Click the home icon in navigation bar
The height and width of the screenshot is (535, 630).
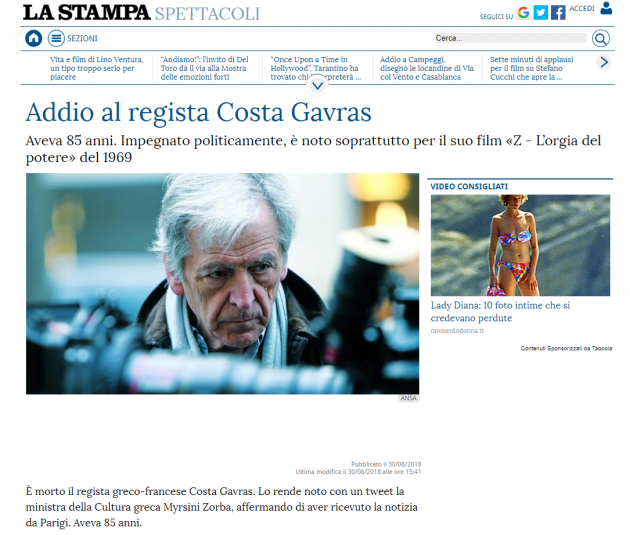tap(34, 38)
